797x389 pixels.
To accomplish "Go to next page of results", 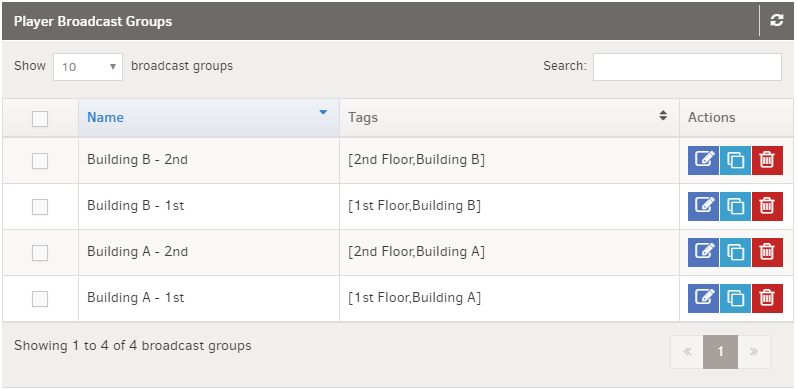I will tap(754, 351).
